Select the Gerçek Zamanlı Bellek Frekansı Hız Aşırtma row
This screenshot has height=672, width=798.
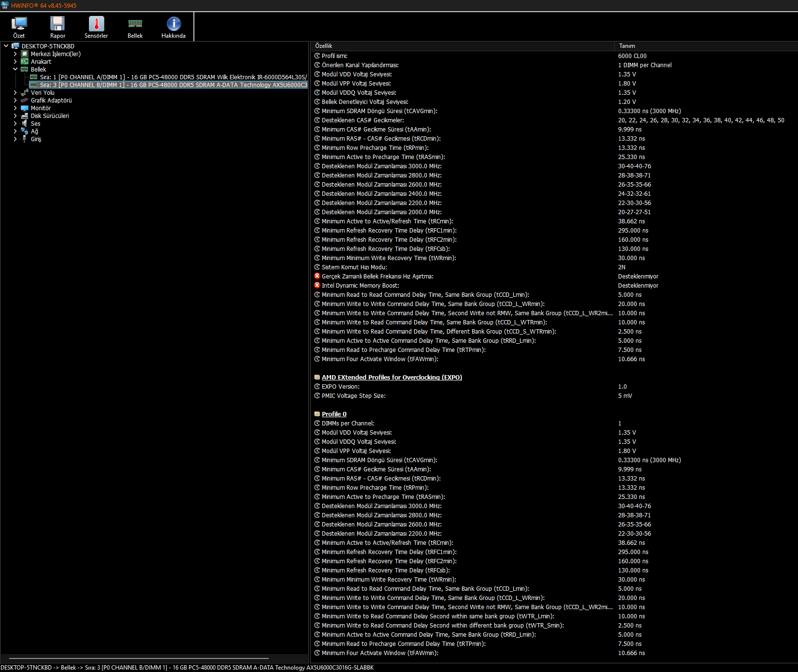[x=554, y=276]
